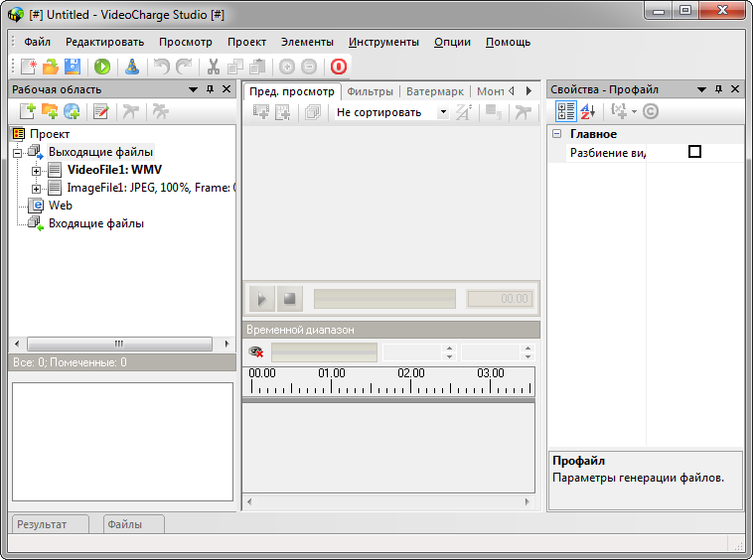Expand the VideoFile1: WMV node
Image resolution: width=753 pixels, height=560 pixels.
[x=36, y=171]
